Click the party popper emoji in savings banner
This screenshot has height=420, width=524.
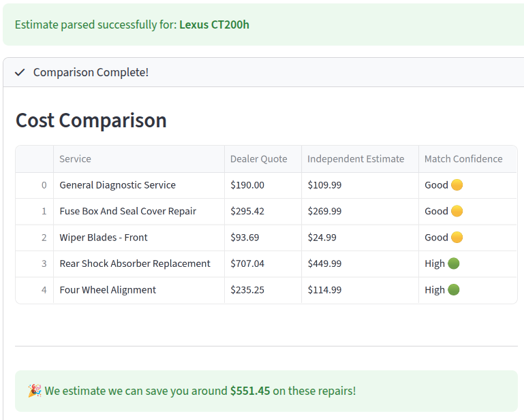tap(35, 391)
